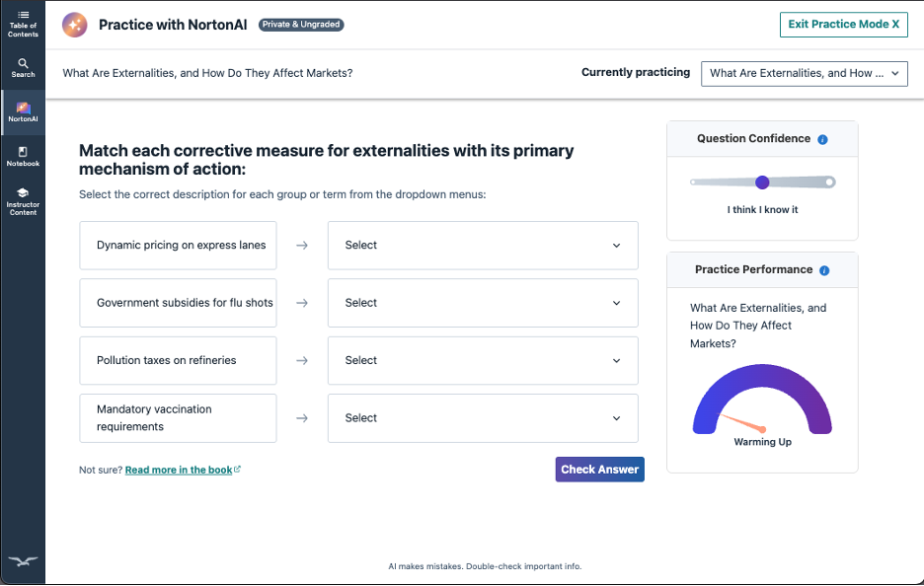Click the NortonAI sparkle logo in header
Screen dimensions: 924x586
(74, 25)
